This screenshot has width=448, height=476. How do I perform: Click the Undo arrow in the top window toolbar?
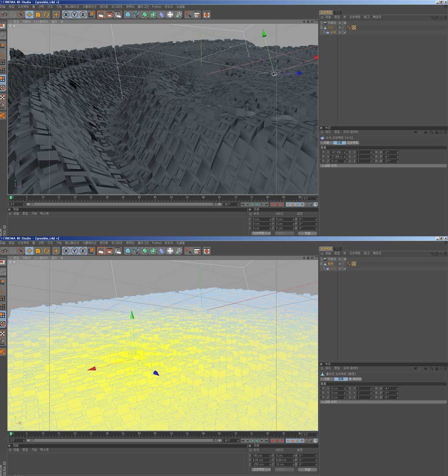click(x=4, y=15)
